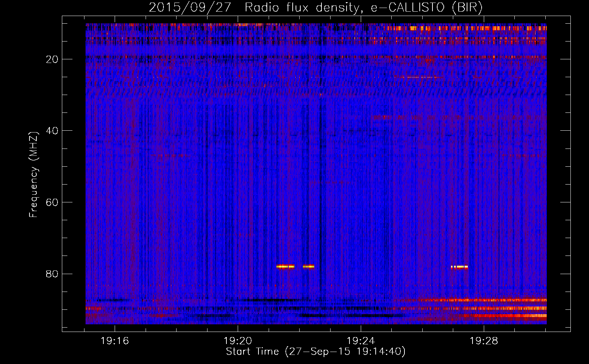This screenshot has height=364, width=589.
Task: Click the 40 MHz frequency tick label
Action: 52,131
